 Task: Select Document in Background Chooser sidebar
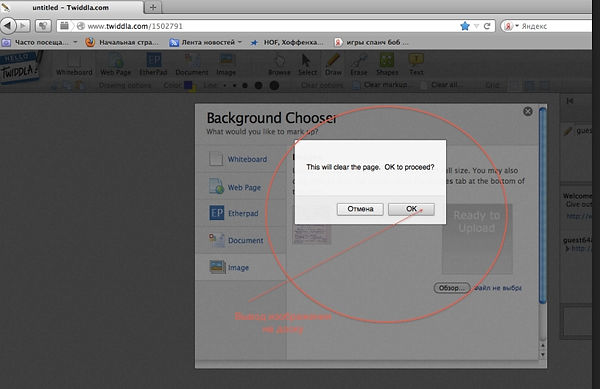coord(241,240)
